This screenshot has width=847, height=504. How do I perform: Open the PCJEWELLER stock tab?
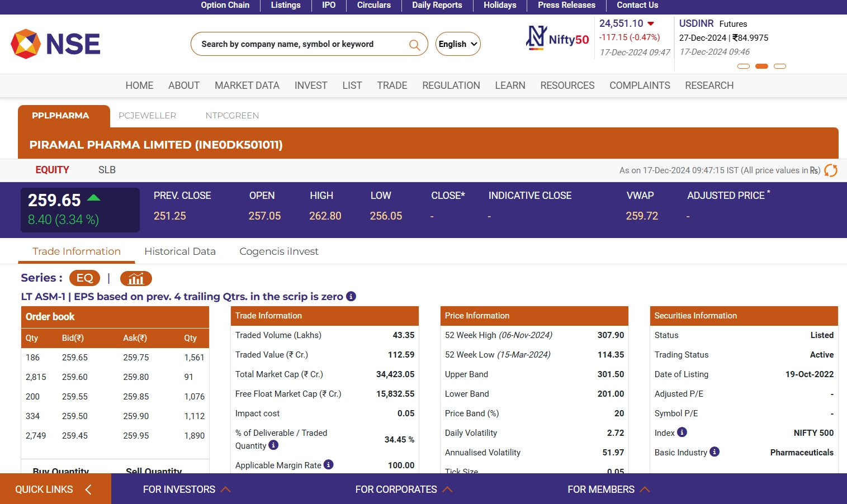point(147,116)
